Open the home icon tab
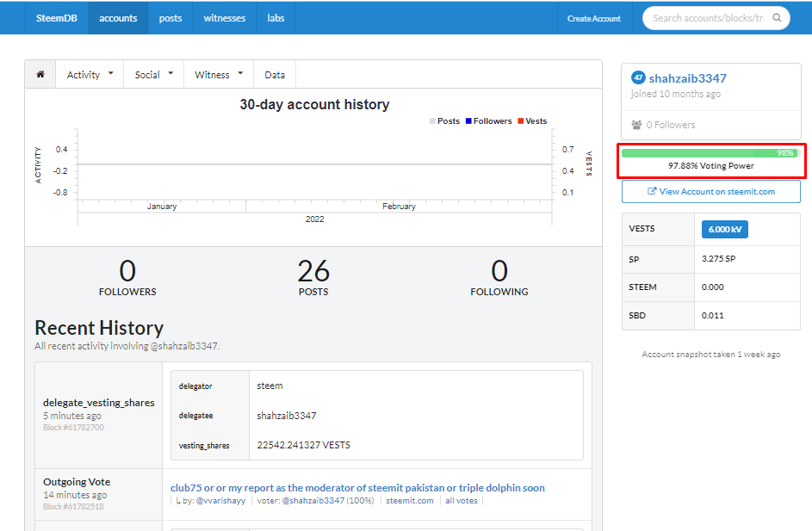The image size is (812, 531). [x=40, y=75]
